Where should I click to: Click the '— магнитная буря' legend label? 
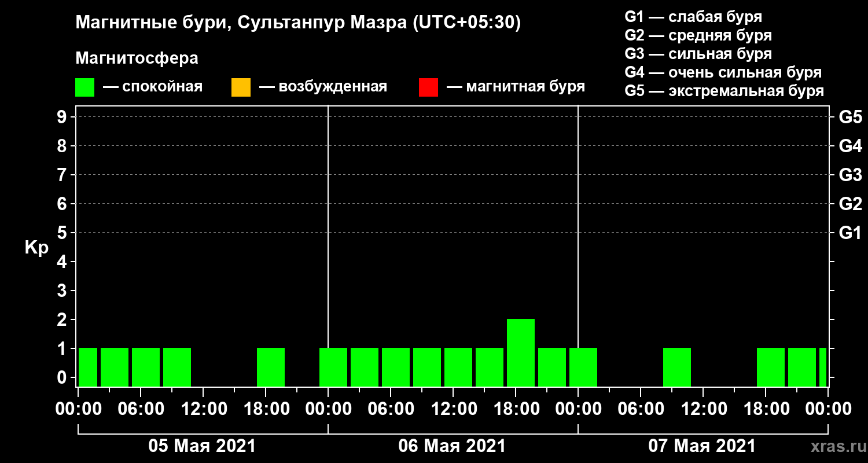click(516, 87)
